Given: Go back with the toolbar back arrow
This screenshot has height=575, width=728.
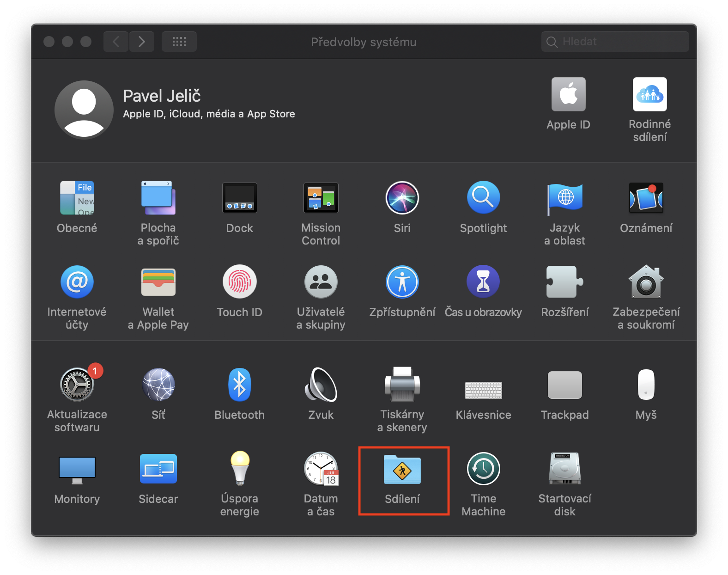Looking at the screenshot, I should (x=116, y=42).
